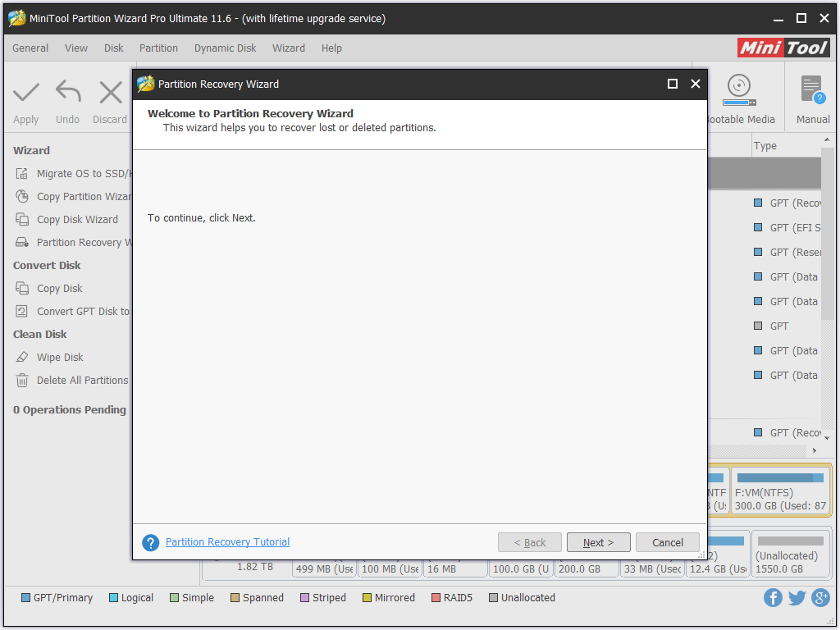
Task: Select the 499 MB partition block
Action: click(324, 568)
